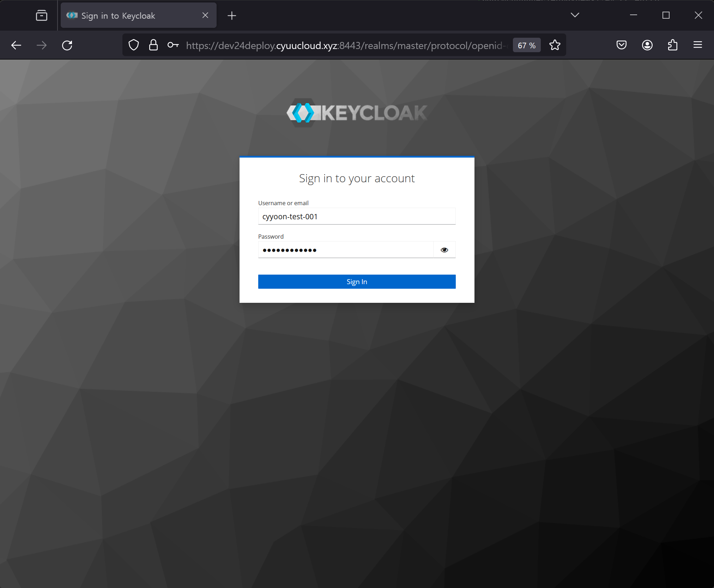Open the Firefox View icon
Image resolution: width=714 pixels, height=588 pixels.
(42, 16)
